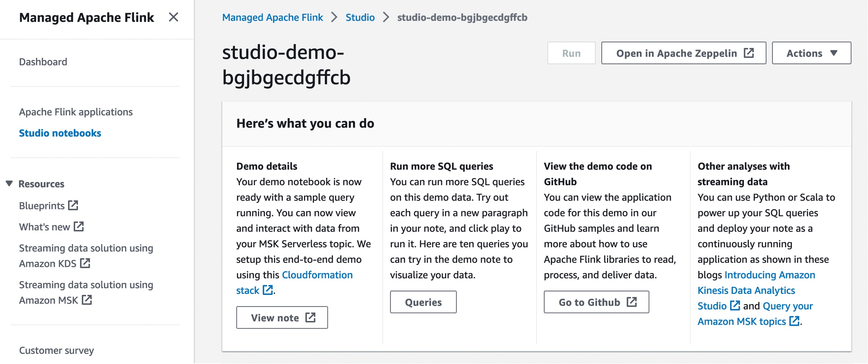Close the Managed Apache Flink side panel
The image size is (868, 364).
pos(173,17)
